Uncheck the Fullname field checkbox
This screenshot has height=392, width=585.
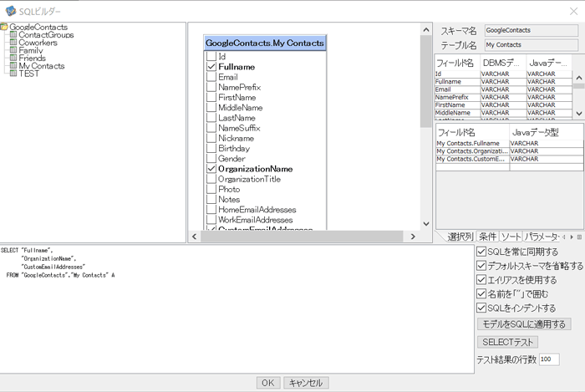coord(211,66)
